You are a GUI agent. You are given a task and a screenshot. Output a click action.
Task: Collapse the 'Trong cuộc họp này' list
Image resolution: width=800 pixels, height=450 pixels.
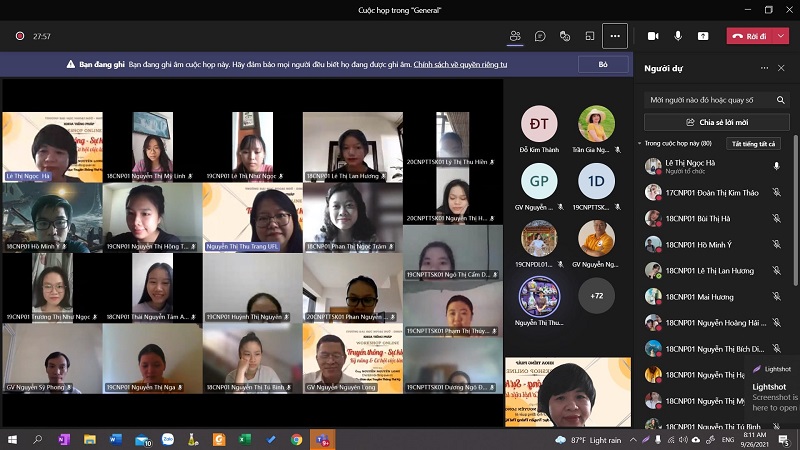pos(641,144)
